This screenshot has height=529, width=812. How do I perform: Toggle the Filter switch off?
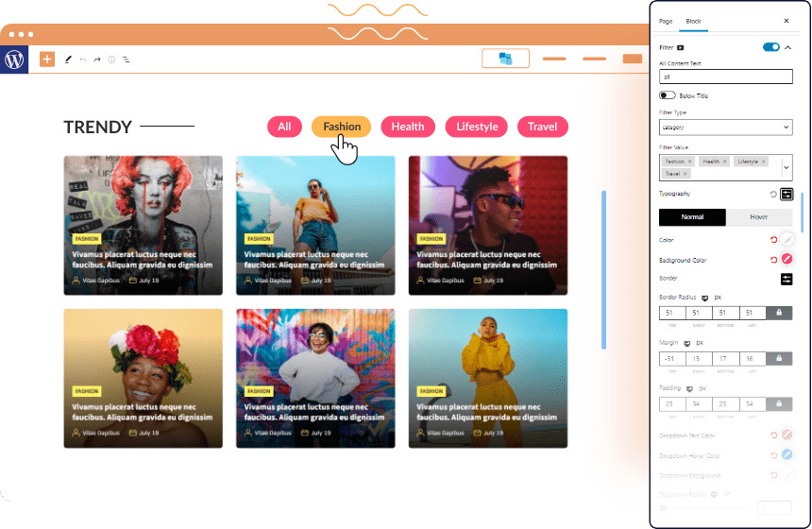(771, 47)
